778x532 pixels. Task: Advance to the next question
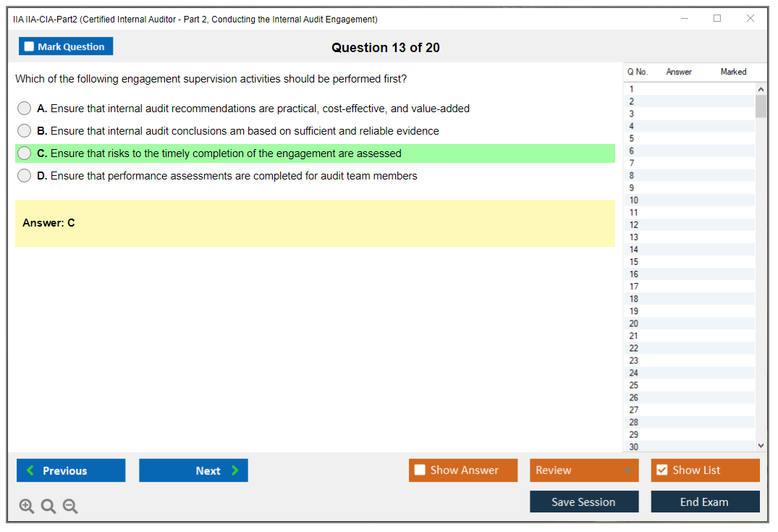click(193, 470)
